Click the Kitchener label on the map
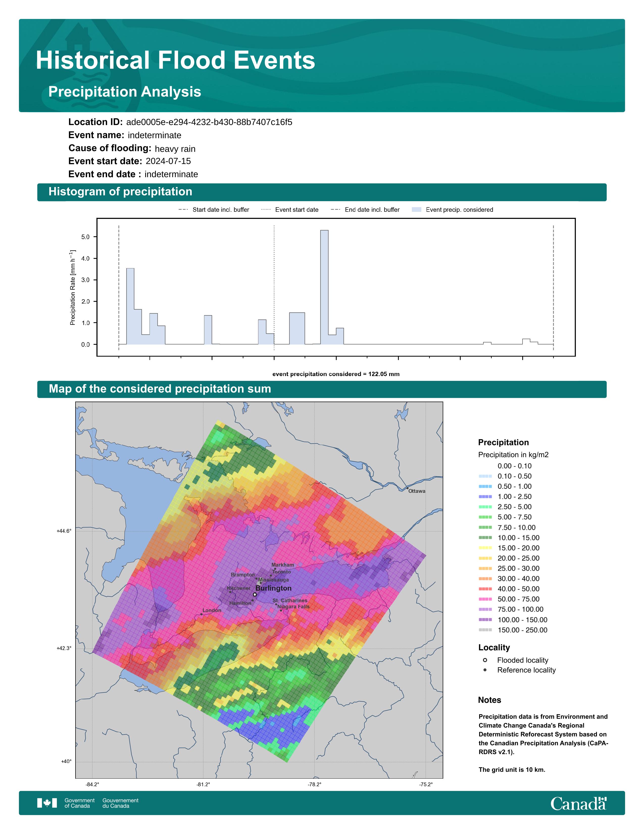The image size is (644, 834). coord(239,588)
